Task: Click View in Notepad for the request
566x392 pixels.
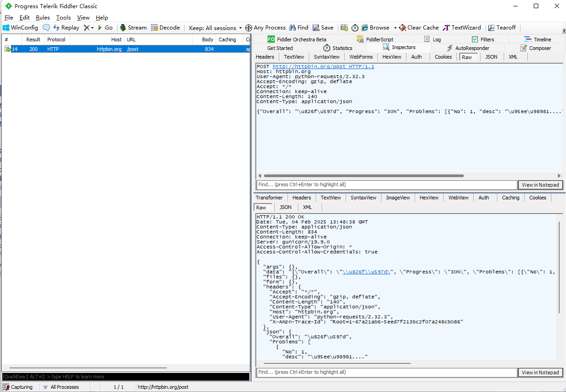Action: pos(540,185)
